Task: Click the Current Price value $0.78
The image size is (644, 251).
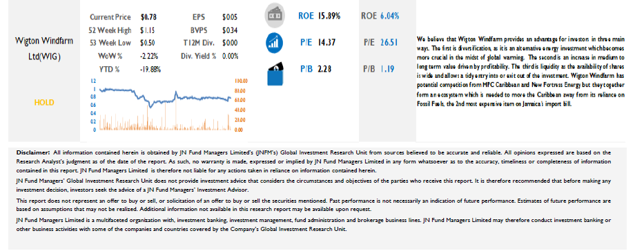Action: click(x=148, y=17)
